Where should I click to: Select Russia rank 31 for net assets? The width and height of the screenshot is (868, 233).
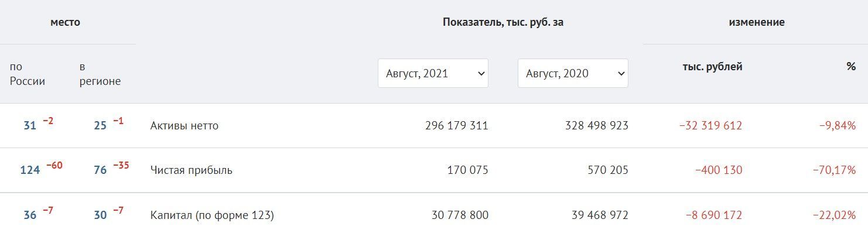click(30, 125)
